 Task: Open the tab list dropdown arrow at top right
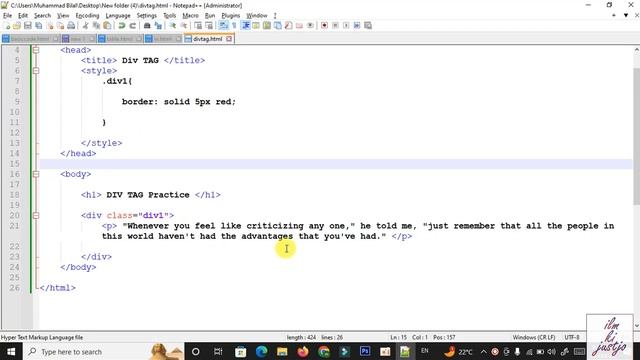click(x=626, y=16)
